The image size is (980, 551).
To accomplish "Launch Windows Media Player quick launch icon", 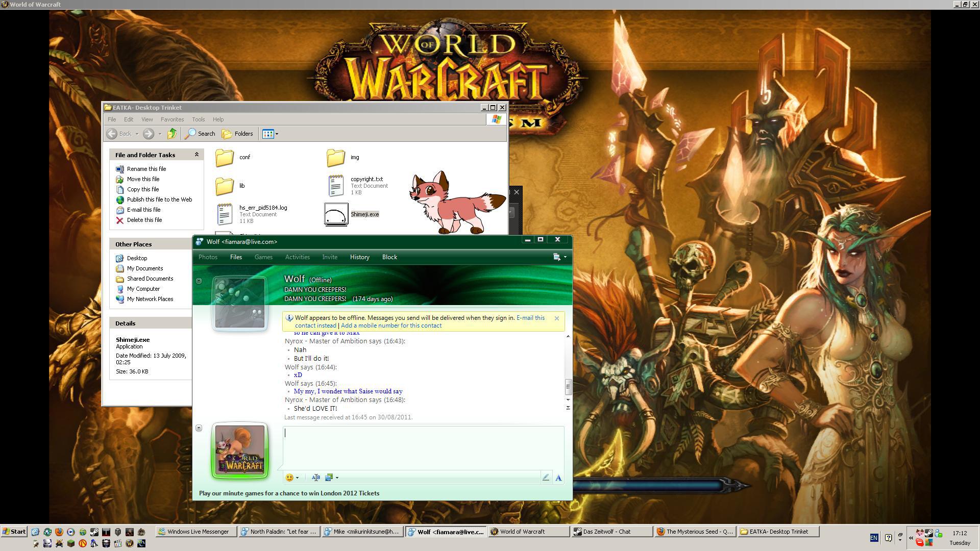I will 71,532.
